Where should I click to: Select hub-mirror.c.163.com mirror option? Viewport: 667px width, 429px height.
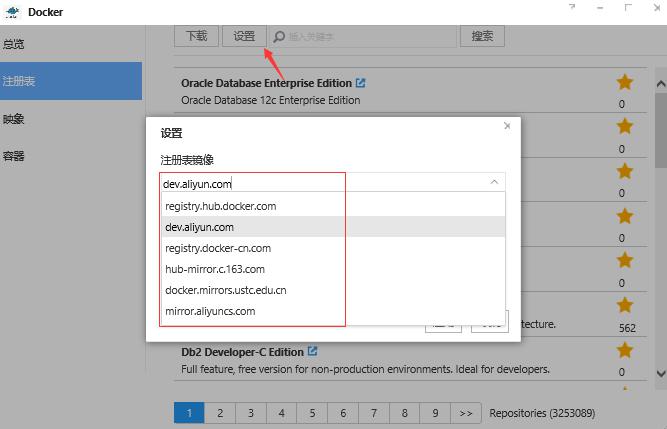[333, 269]
